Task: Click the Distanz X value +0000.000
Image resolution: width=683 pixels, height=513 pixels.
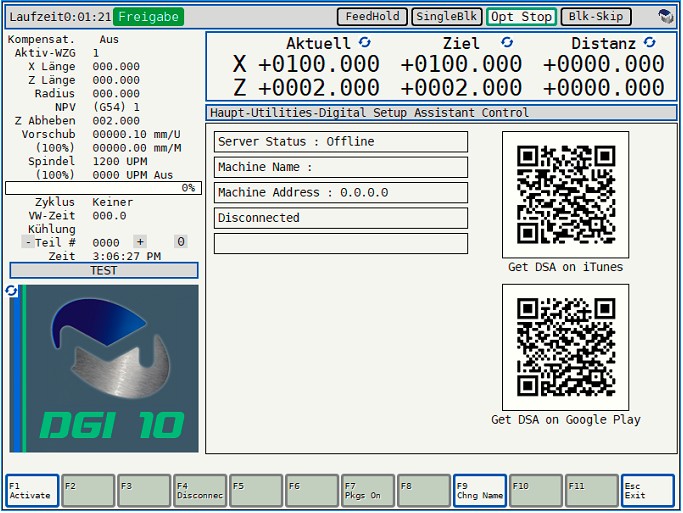Action: click(x=603, y=64)
